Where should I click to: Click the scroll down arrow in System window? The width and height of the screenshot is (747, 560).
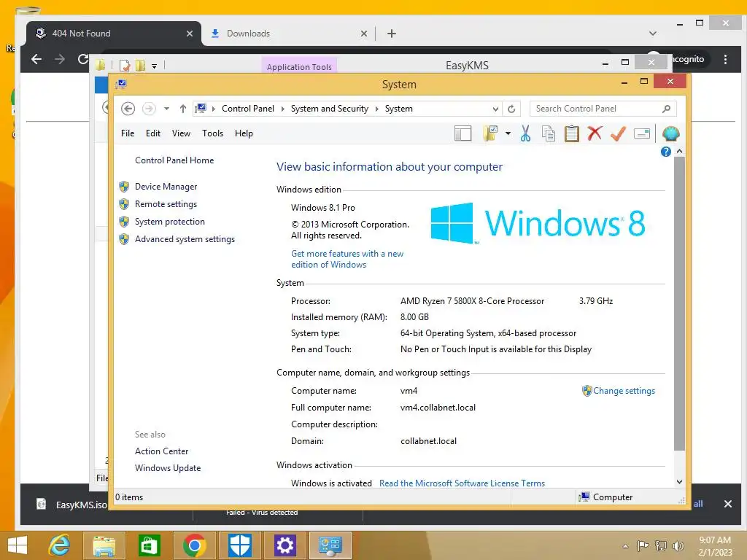point(679,482)
